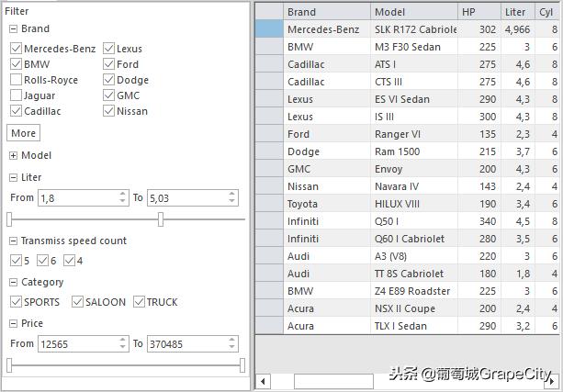Click the horizontal scrollbar thumb
This screenshot has height=392, width=563.
(x=333, y=381)
